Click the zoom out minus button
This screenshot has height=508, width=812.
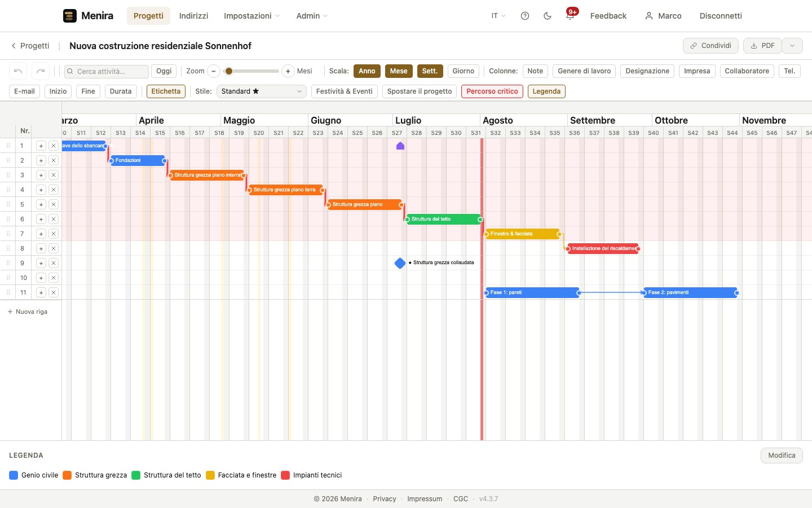pyautogui.click(x=214, y=71)
